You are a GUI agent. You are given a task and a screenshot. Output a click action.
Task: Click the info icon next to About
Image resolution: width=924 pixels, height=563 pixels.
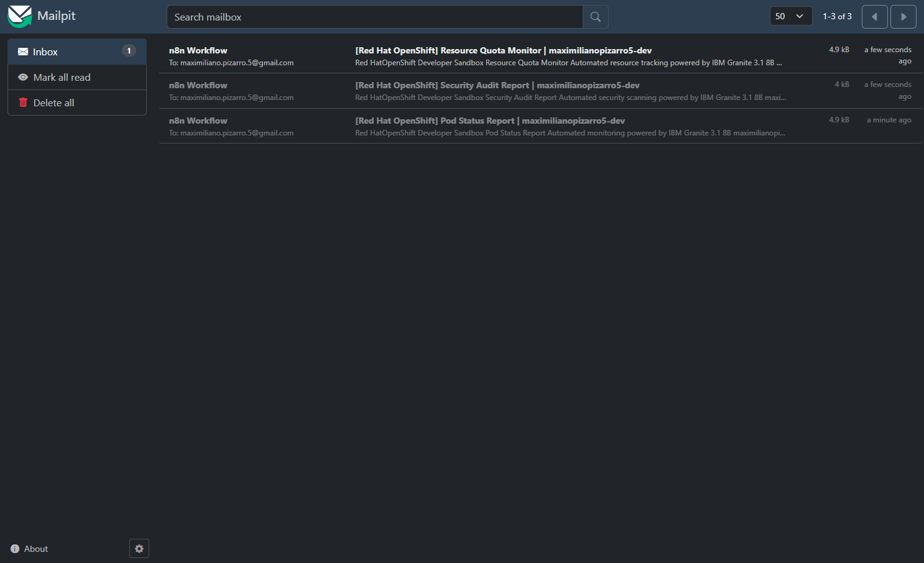(x=14, y=548)
